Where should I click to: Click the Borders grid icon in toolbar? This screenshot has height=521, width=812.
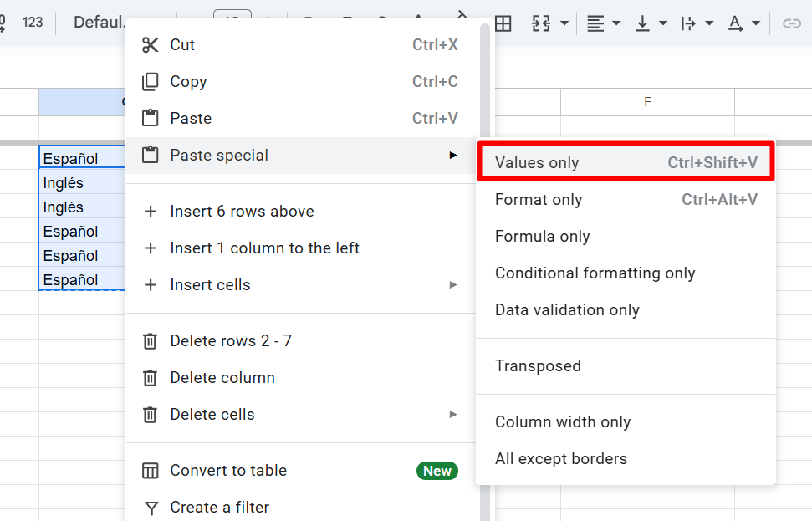click(503, 23)
